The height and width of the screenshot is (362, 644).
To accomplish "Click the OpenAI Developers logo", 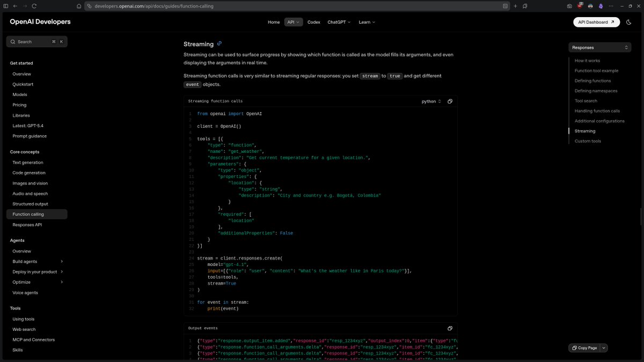I will [x=40, y=22].
